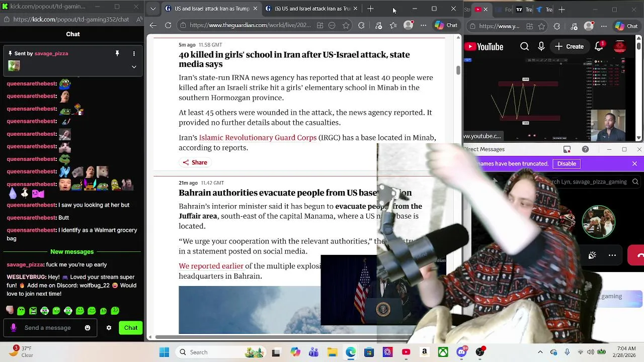The image size is (644, 362).
Task: Open Microsoft Store from taskbar
Action: 369,352
